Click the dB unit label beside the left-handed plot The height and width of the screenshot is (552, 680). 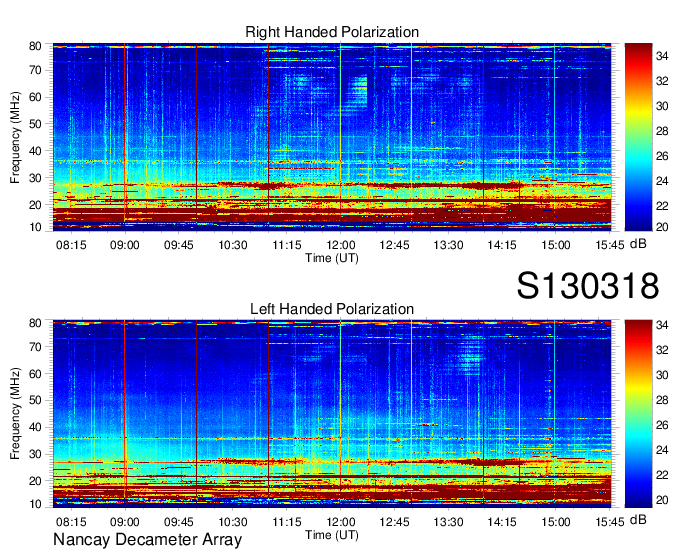pyautogui.click(x=638, y=519)
